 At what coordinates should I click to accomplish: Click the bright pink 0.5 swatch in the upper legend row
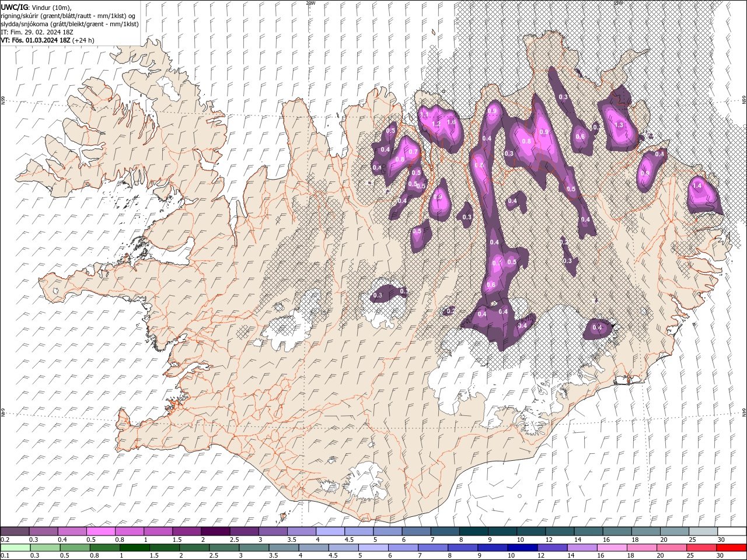coord(101,531)
